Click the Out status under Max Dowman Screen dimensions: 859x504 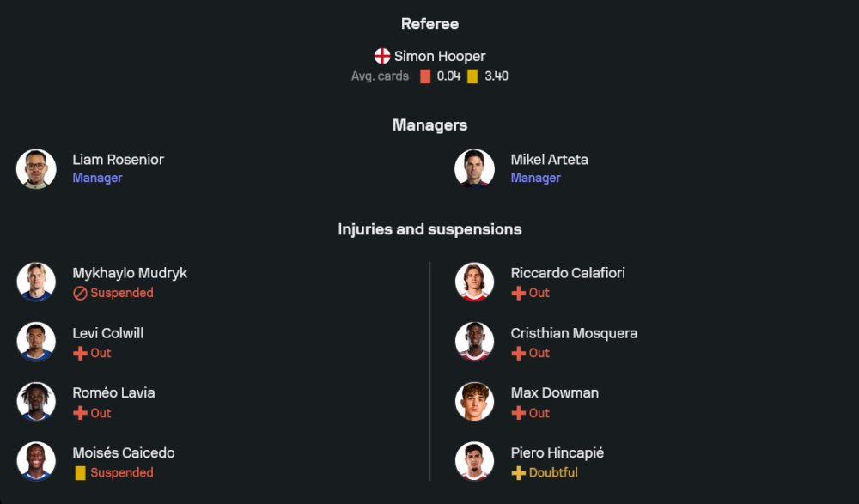point(539,413)
